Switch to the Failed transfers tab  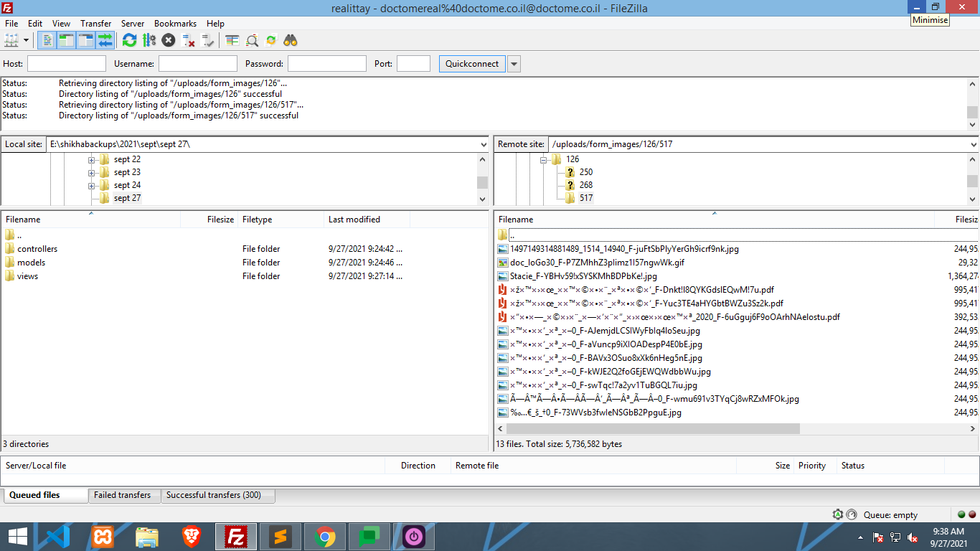123,495
